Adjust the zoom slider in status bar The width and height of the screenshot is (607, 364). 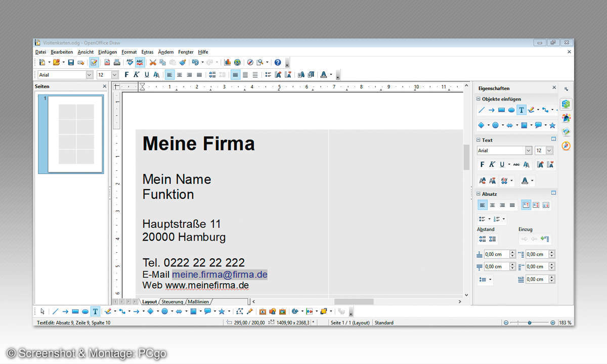pos(530,323)
